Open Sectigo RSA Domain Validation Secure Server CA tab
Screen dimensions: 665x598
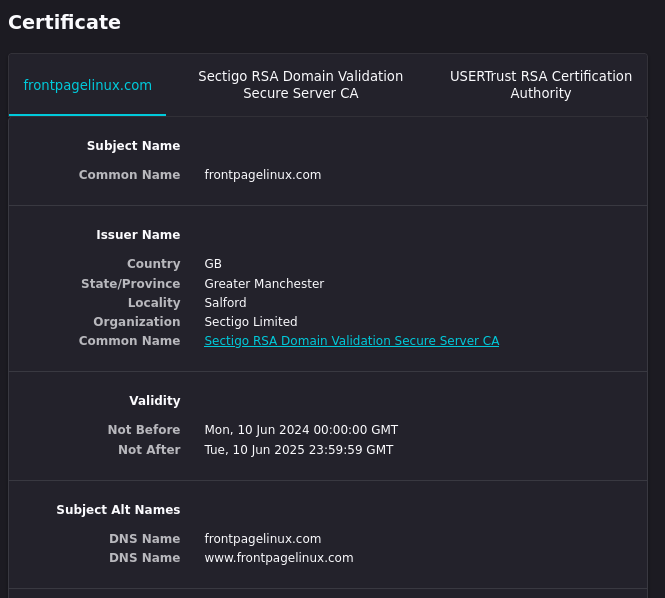(300, 85)
